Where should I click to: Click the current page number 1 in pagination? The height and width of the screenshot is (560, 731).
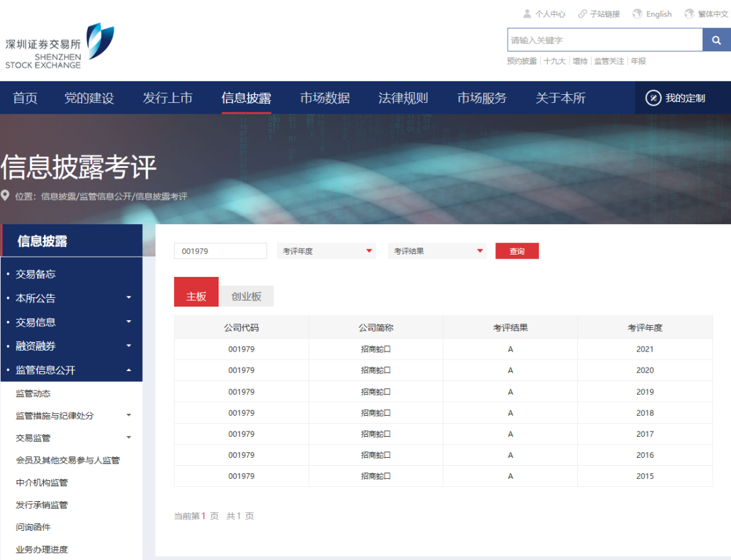click(203, 516)
